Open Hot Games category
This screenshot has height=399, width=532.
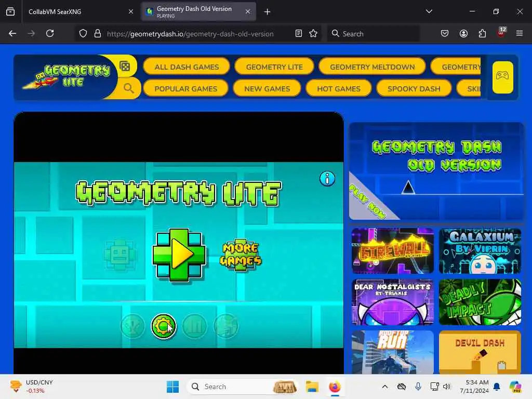339,88
